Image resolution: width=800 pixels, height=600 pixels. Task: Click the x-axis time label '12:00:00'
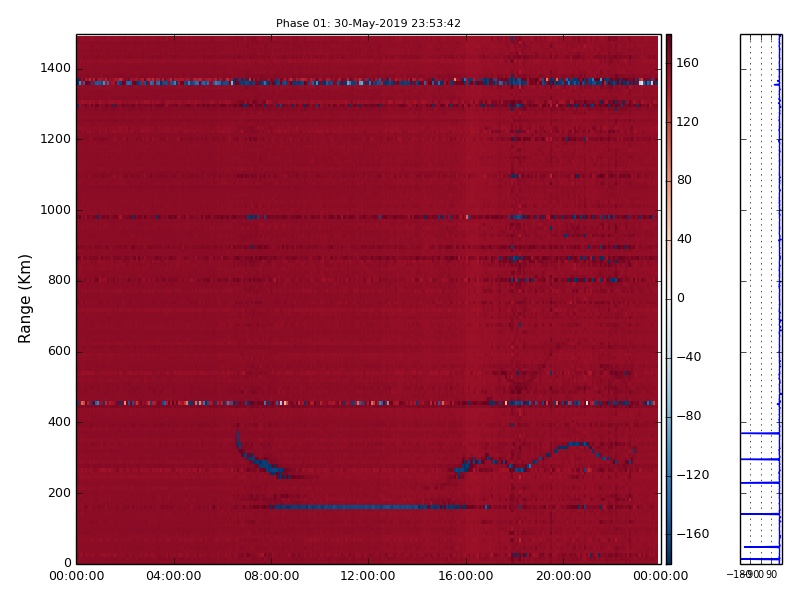pos(367,576)
